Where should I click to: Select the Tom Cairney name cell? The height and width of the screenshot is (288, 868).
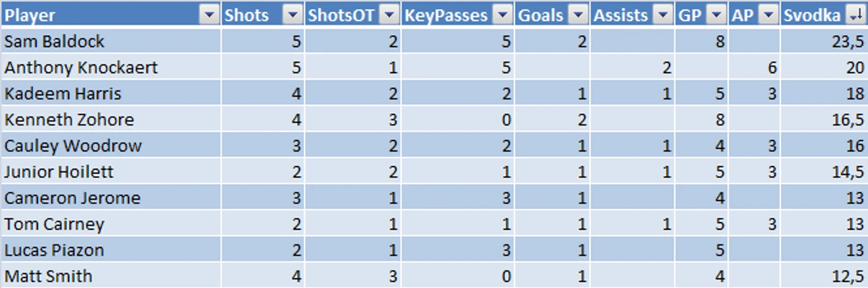tap(111, 224)
